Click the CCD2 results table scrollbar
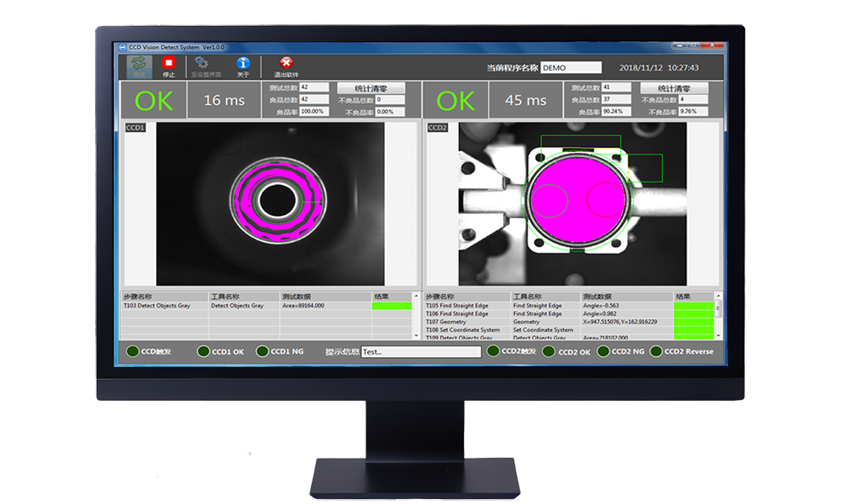Image resolution: width=847 pixels, height=504 pixels. click(717, 317)
